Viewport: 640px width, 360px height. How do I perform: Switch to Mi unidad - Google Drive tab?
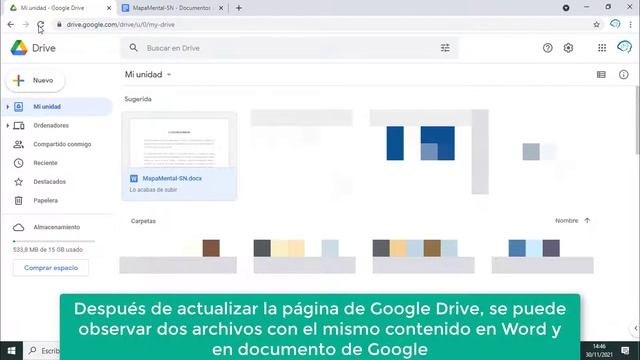(61, 8)
